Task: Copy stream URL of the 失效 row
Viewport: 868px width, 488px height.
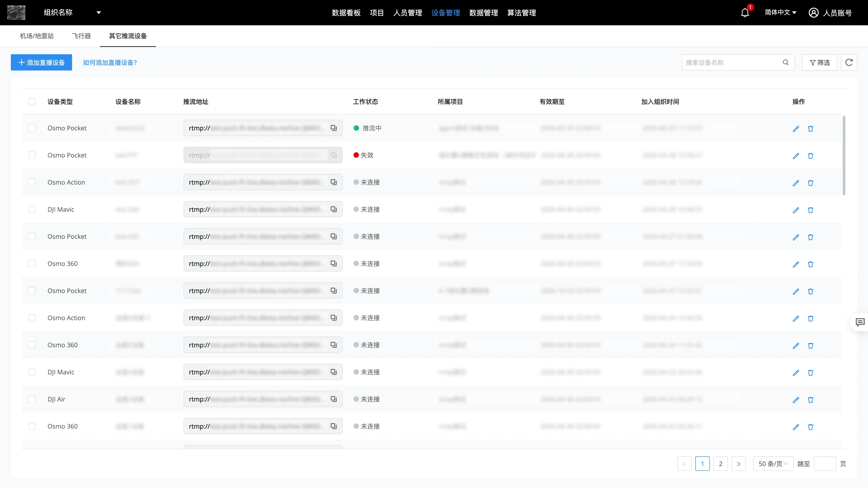Action: pyautogui.click(x=334, y=155)
